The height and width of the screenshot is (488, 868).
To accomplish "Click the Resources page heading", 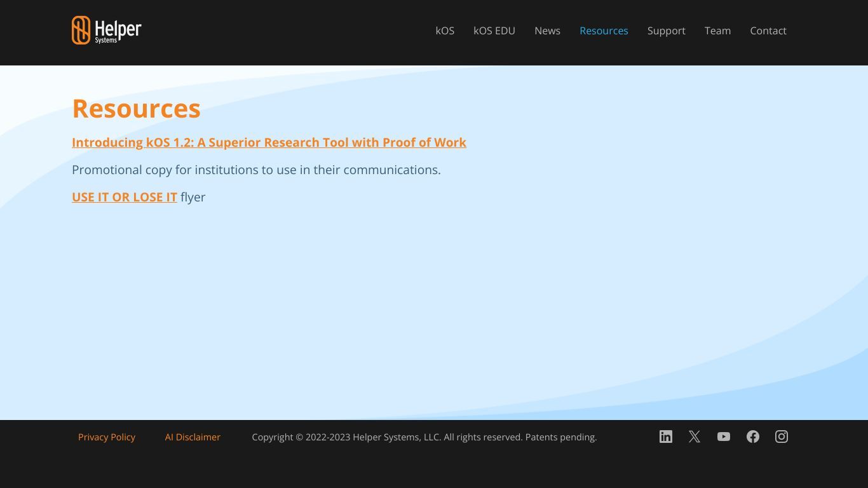I will 136,109.
